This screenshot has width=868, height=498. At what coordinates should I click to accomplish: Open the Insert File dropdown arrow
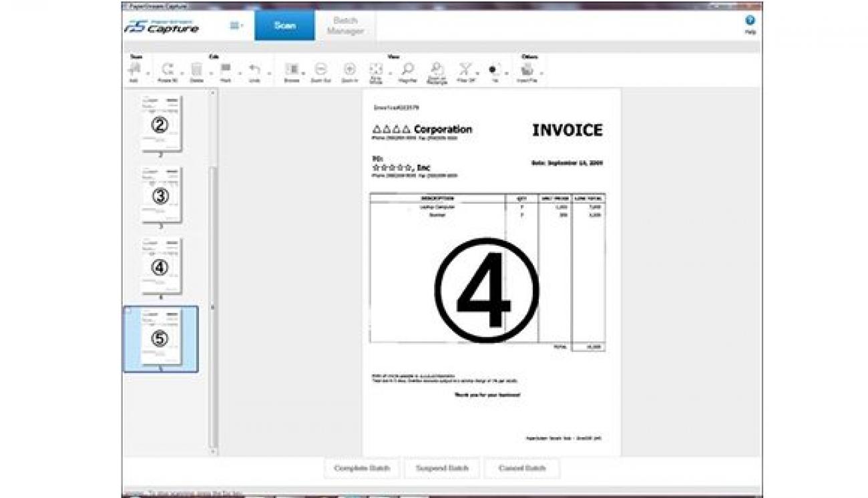[x=541, y=72]
